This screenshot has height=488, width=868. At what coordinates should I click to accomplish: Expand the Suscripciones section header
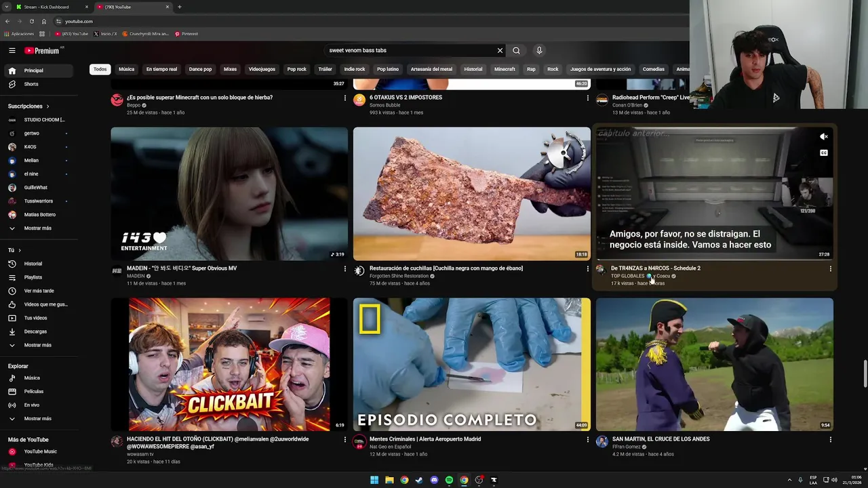point(28,106)
